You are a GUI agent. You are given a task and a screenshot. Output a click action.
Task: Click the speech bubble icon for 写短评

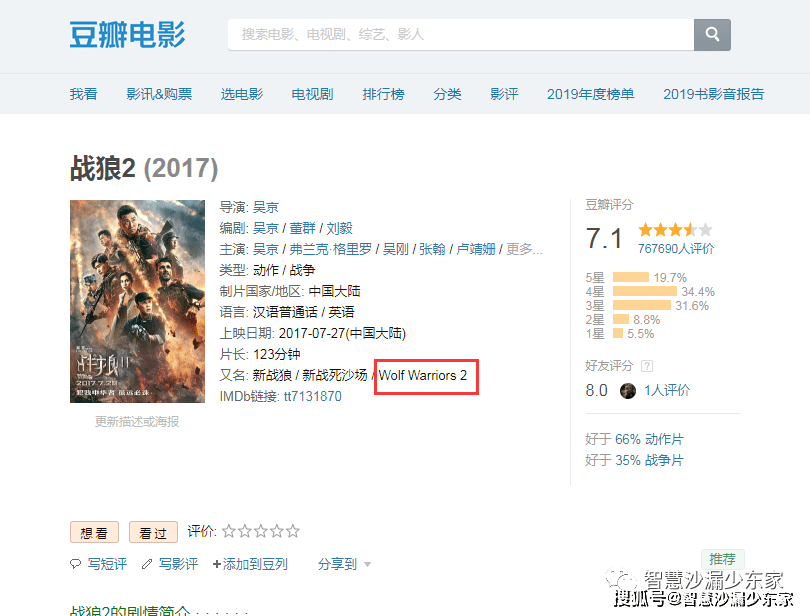tap(75, 564)
